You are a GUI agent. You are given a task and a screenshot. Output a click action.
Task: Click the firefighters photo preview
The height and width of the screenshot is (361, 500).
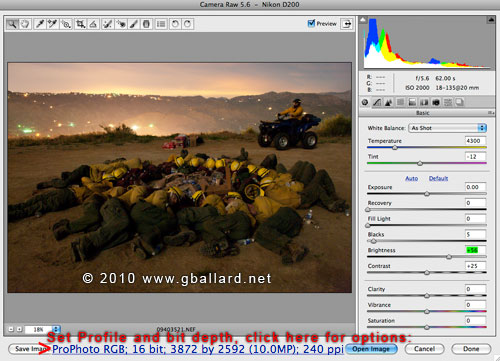coord(180,178)
